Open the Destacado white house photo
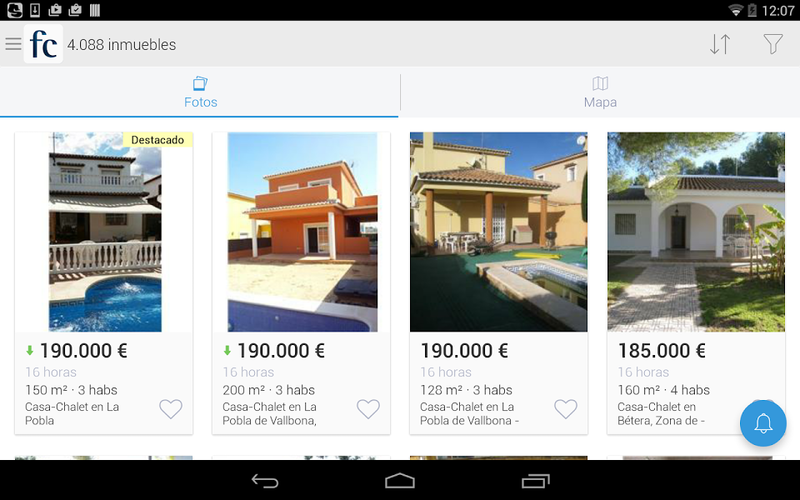The image size is (800, 500). coord(104,232)
